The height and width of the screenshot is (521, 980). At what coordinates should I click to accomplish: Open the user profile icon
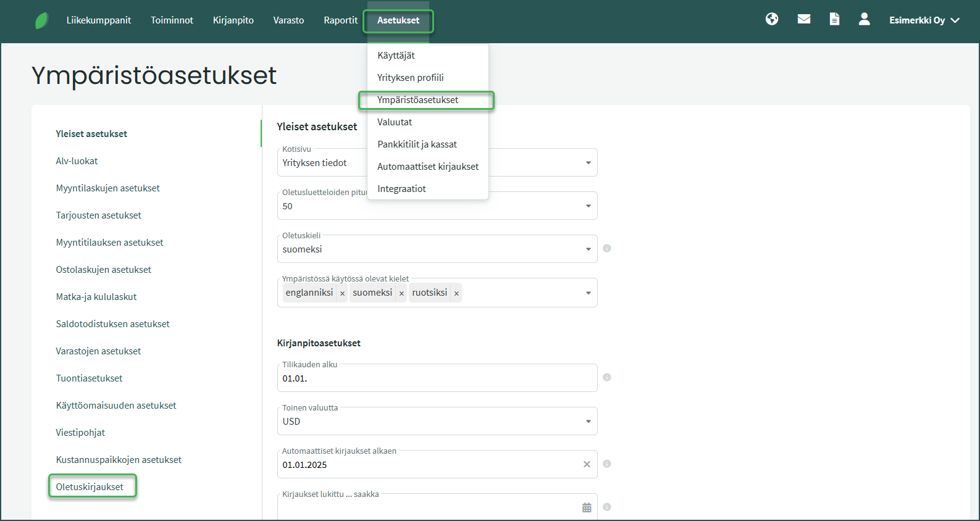[x=865, y=19]
